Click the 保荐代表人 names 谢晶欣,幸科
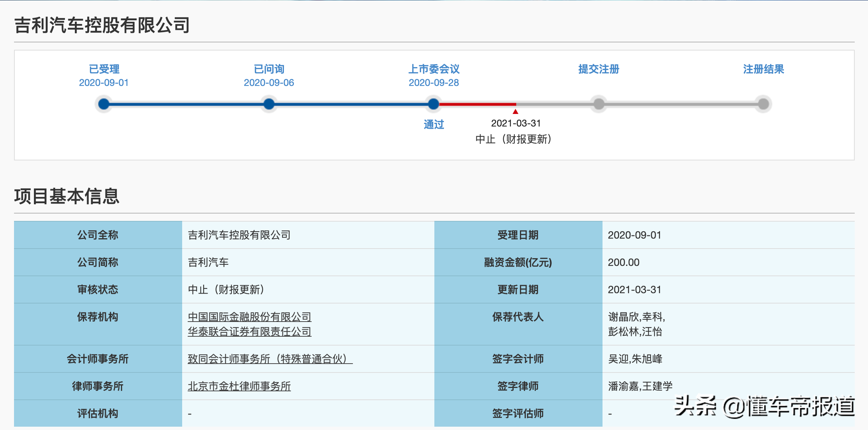 [637, 317]
